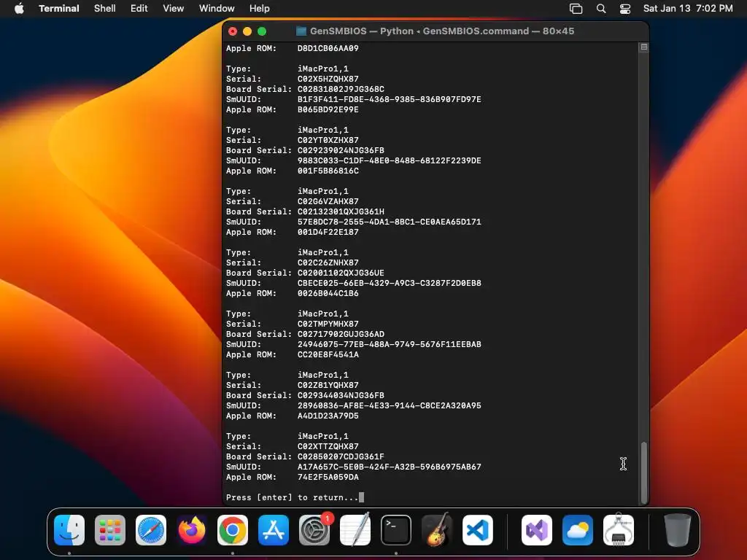Image resolution: width=747 pixels, height=560 pixels.
Task: Click SmUUID starting A17A657C
Action: click(x=390, y=467)
